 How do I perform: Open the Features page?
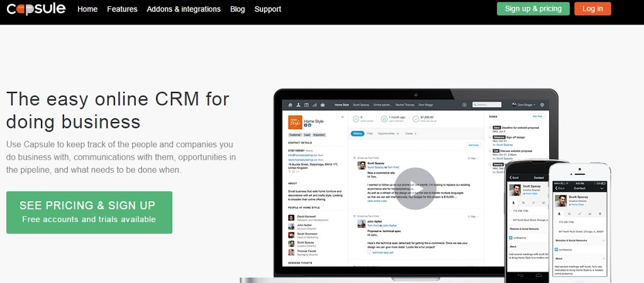[x=123, y=9]
